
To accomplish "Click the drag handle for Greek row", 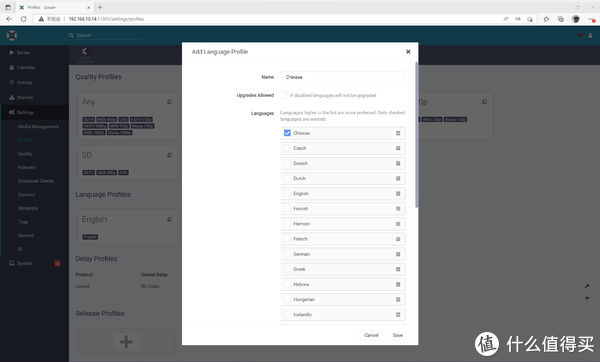I will point(398,269).
